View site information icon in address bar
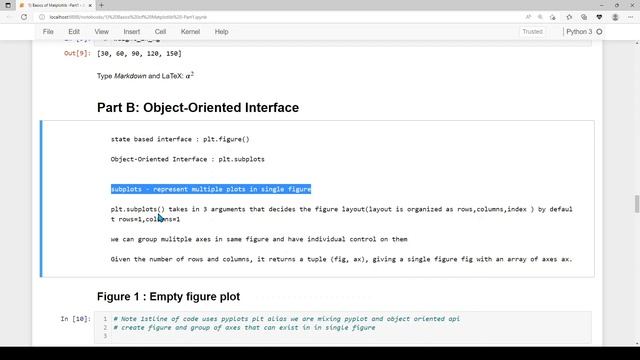640x360 pixels. tap(42, 17)
